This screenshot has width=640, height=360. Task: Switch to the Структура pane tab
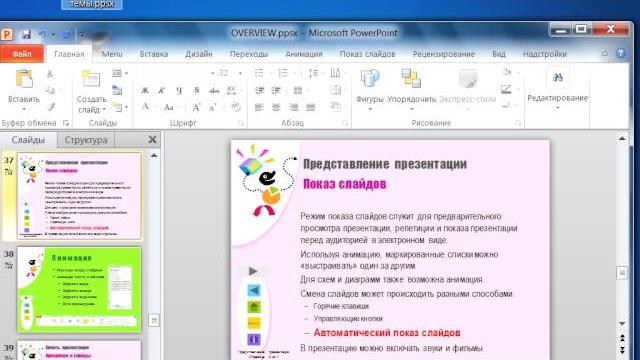86,140
